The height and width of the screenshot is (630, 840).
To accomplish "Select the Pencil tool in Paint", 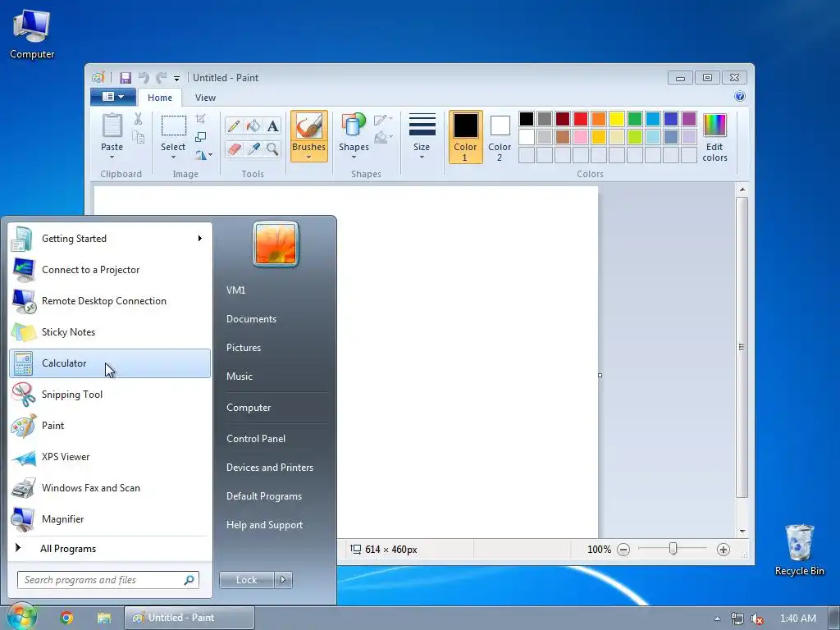I will coord(234,126).
